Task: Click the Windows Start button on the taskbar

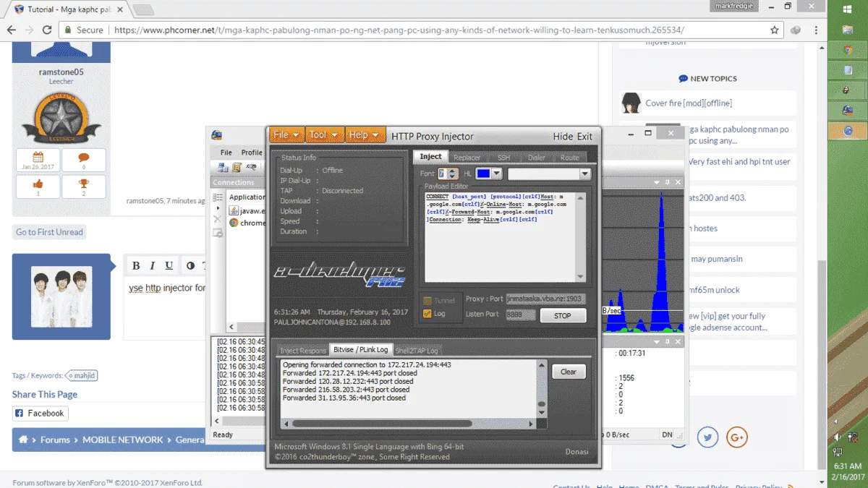Action: click(x=848, y=9)
